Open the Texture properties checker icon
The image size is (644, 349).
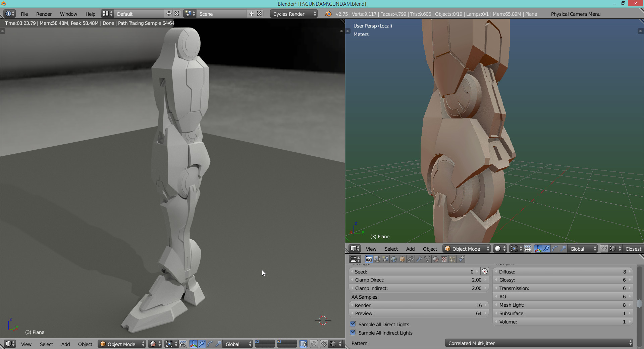click(x=444, y=259)
